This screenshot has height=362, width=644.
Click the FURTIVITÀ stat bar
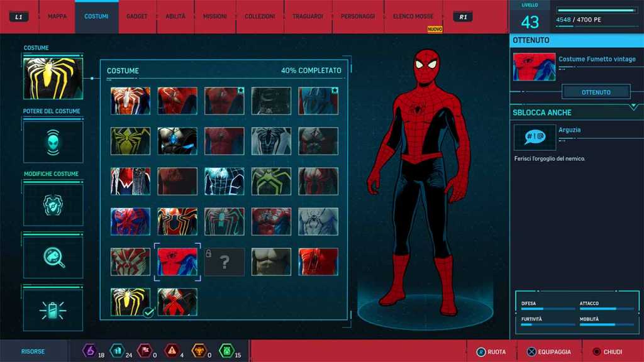pos(548,325)
